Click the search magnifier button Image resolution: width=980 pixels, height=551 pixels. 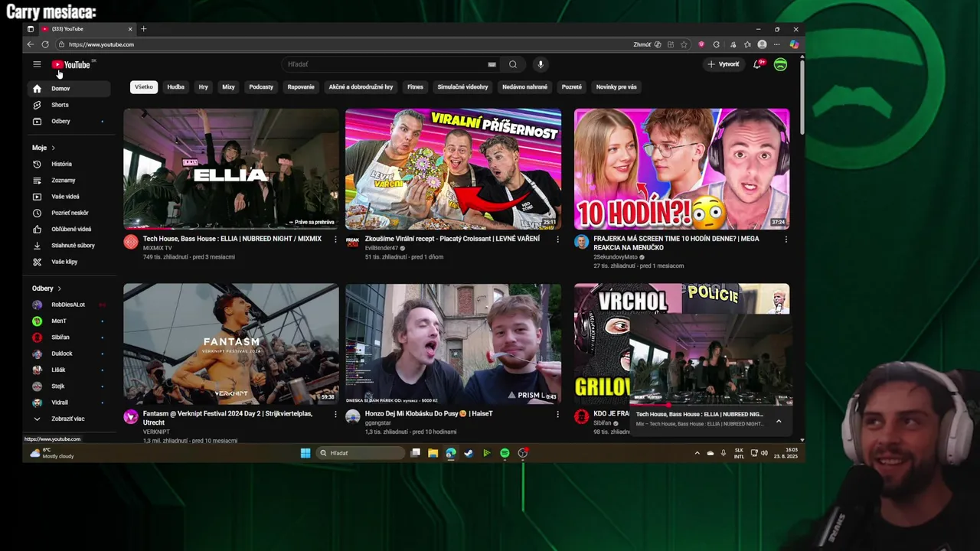(x=513, y=64)
